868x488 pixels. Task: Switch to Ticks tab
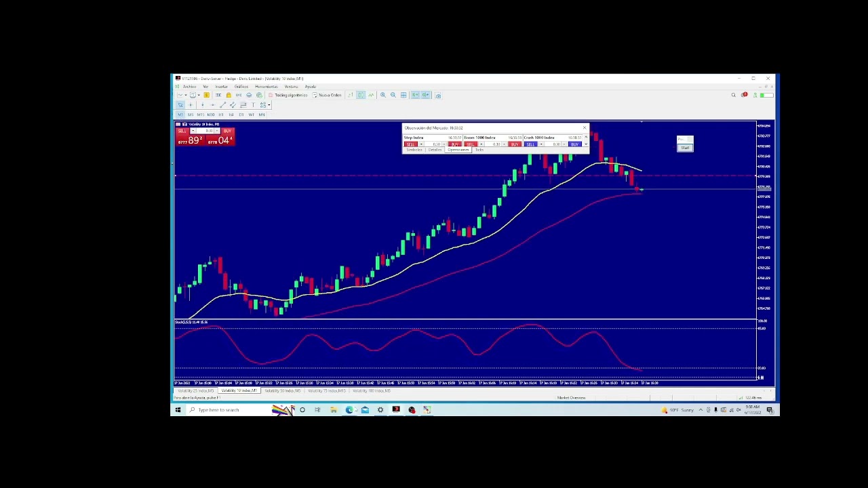coord(479,150)
